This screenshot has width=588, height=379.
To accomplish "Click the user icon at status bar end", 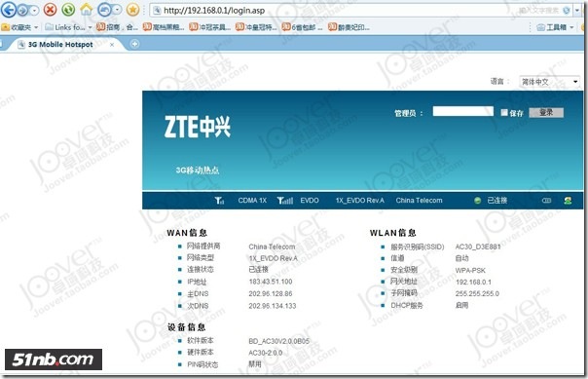I will (568, 201).
